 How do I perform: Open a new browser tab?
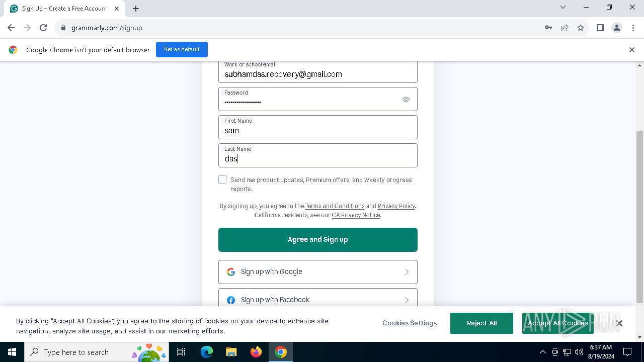(136, 9)
